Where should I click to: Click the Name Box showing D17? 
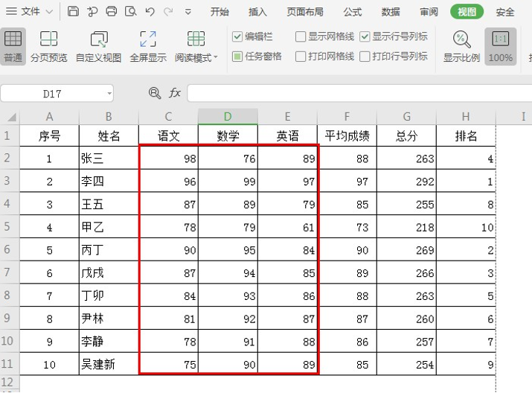coord(57,93)
